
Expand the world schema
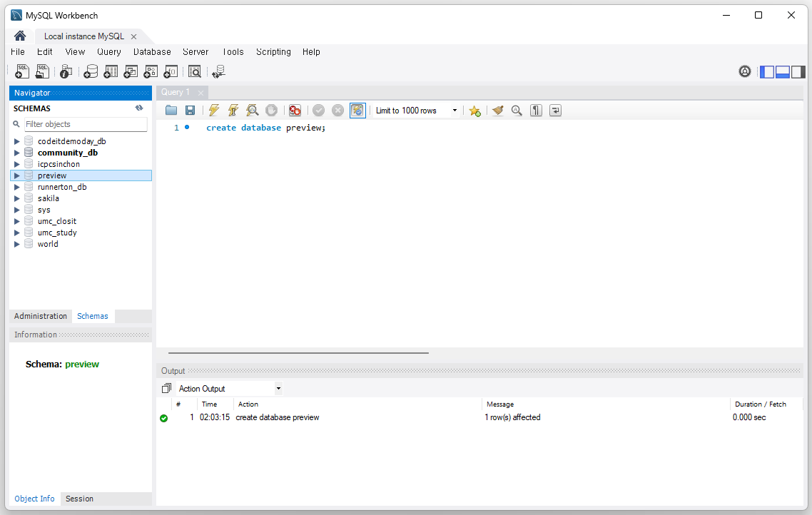click(x=16, y=244)
